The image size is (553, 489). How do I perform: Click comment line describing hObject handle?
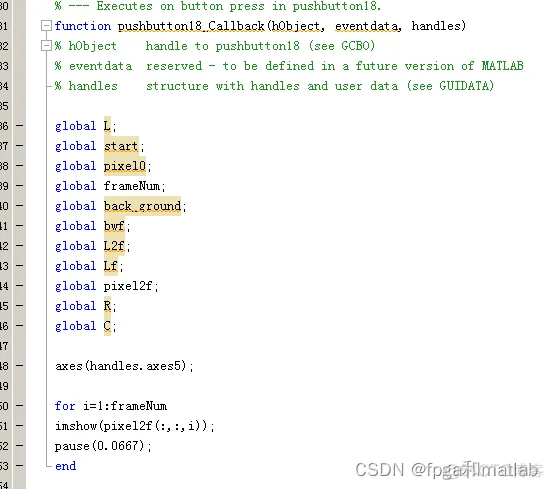tap(215, 46)
